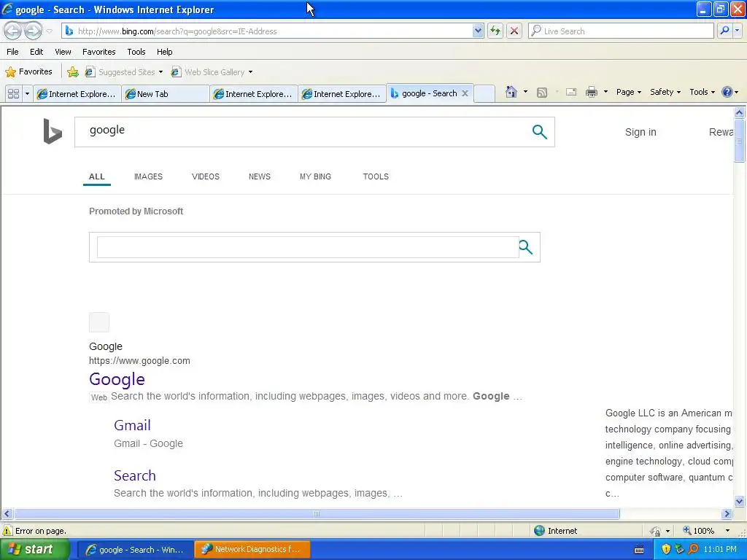Click the Print icon

tap(591, 92)
